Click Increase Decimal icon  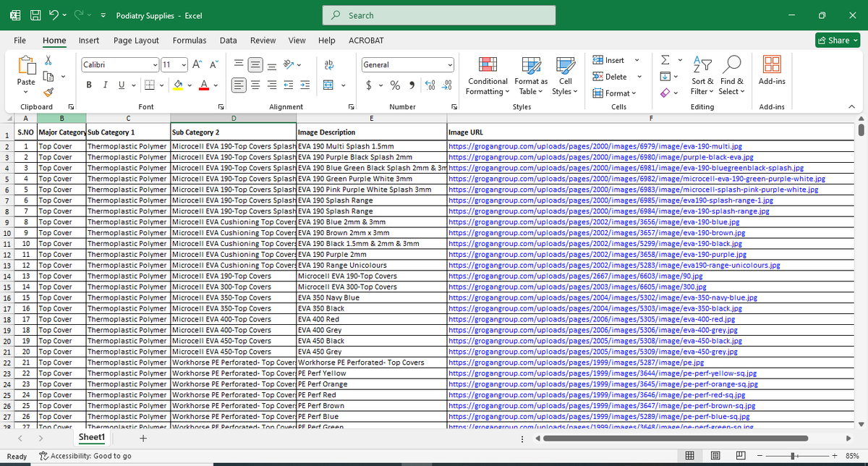431,85
